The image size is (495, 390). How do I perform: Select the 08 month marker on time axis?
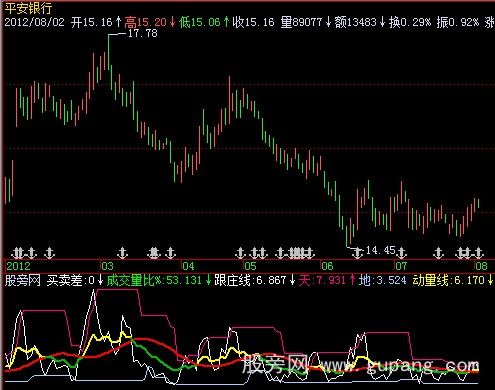(482, 266)
